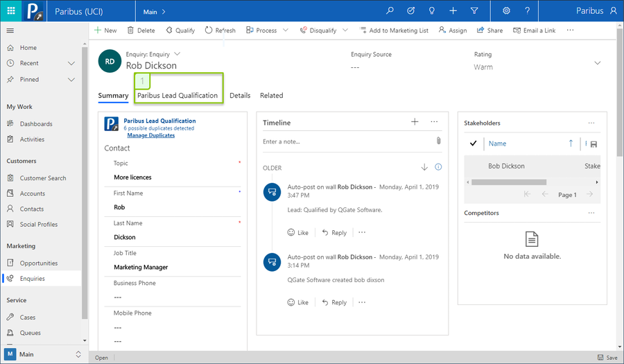
Task: Open the search magnifier in top bar
Action: click(x=390, y=10)
